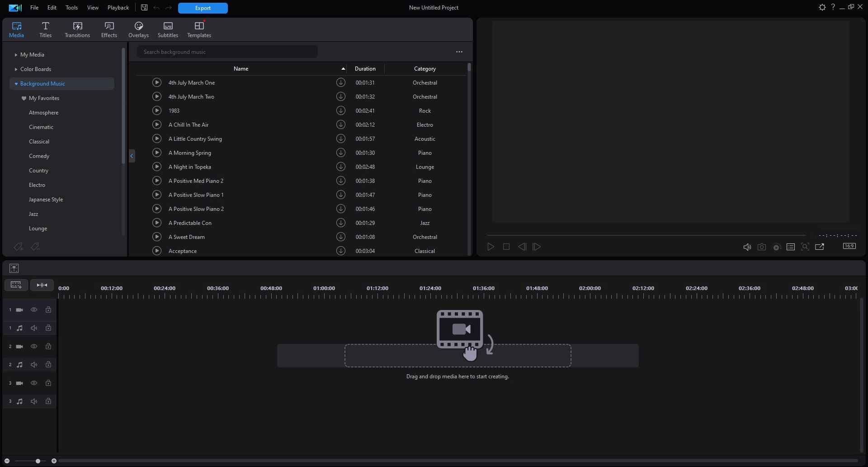The image size is (868, 467).
Task: Open the Playback menu
Action: (x=118, y=8)
